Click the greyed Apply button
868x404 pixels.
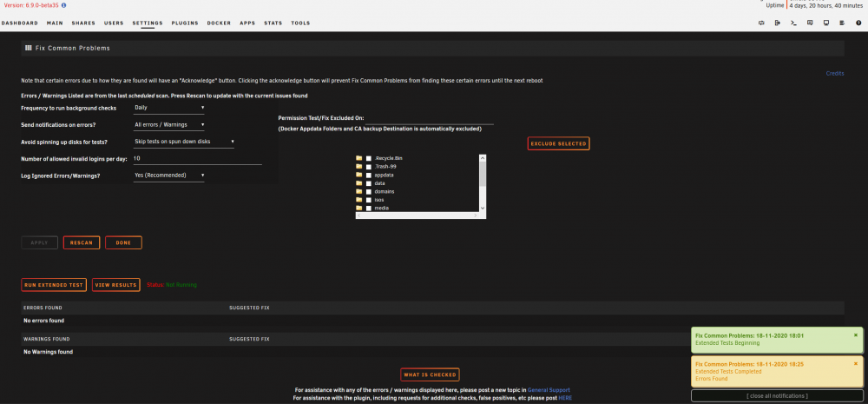[39, 242]
